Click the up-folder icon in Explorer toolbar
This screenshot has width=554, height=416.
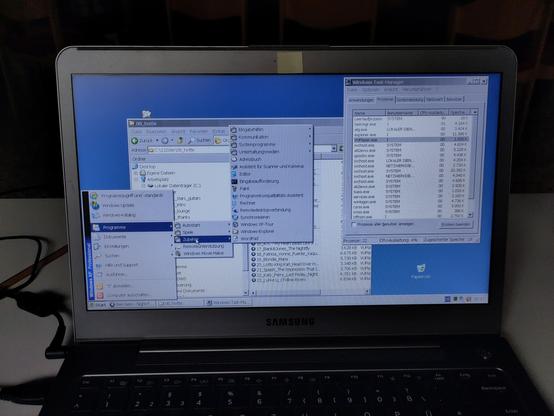pos(180,140)
